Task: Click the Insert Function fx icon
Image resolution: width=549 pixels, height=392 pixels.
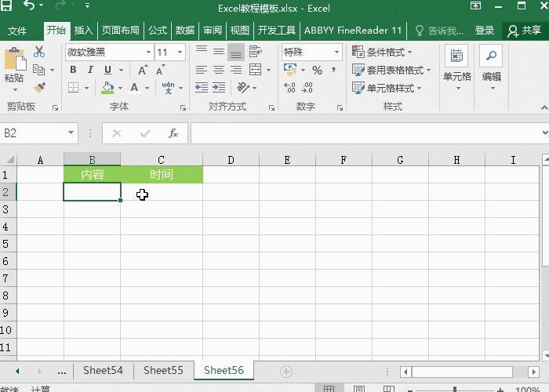Action: coord(173,133)
